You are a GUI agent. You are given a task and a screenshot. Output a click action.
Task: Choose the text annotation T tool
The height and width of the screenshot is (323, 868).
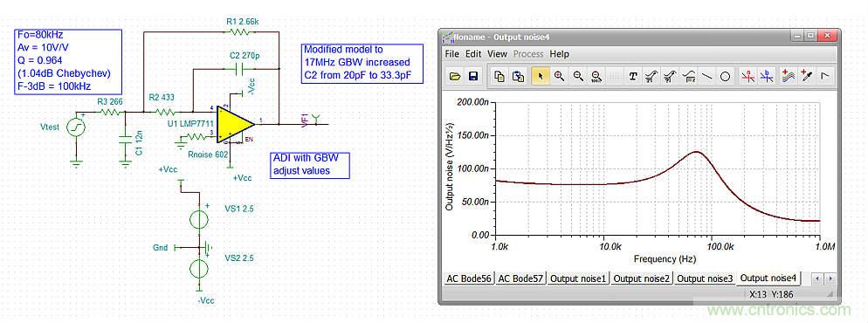[x=633, y=76]
